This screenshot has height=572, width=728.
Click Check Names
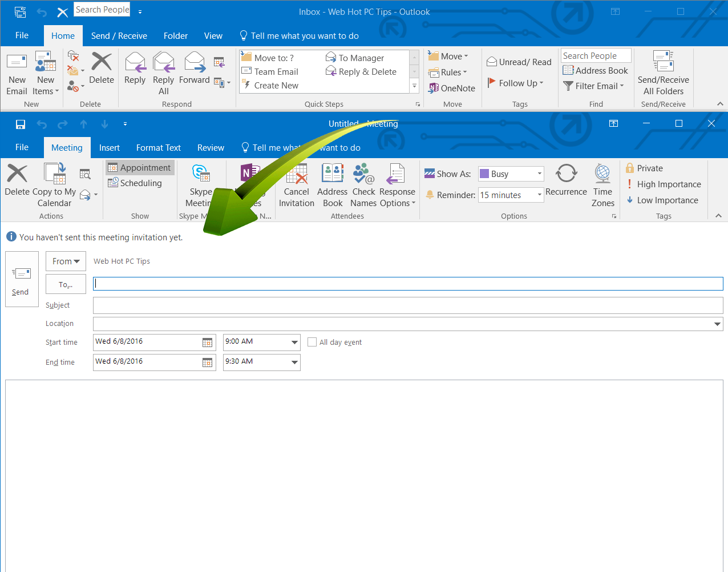(363, 186)
